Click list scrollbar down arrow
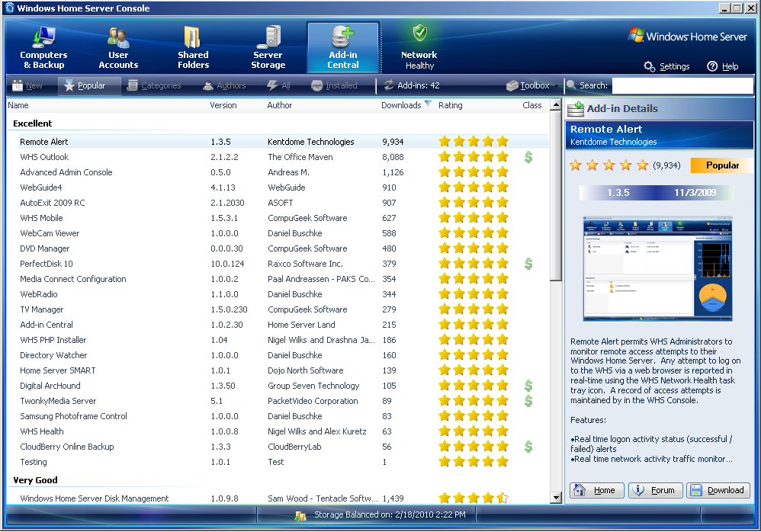The height and width of the screenshot is (532, 761). click(556, 498)
